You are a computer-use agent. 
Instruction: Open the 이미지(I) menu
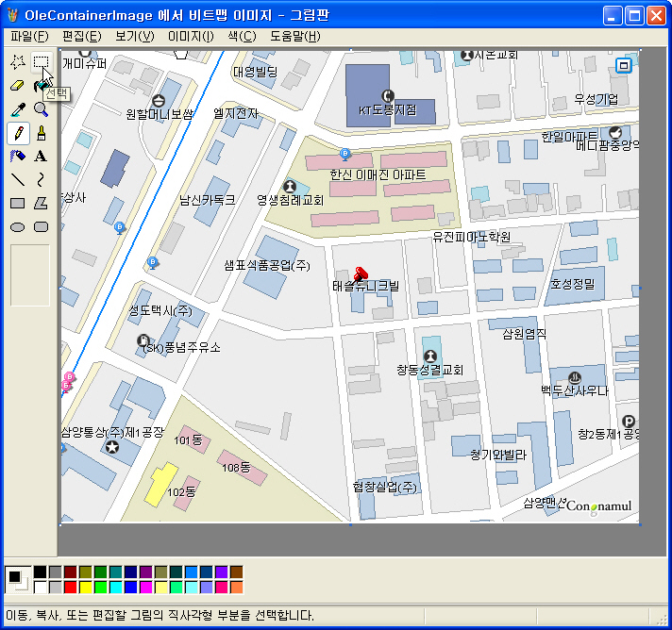pos(191,37)
